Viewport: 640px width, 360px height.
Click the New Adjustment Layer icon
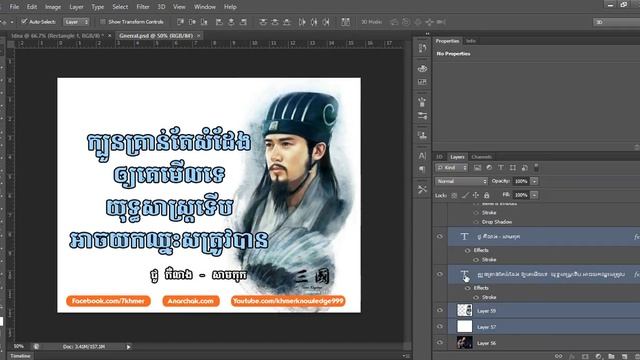598,356
